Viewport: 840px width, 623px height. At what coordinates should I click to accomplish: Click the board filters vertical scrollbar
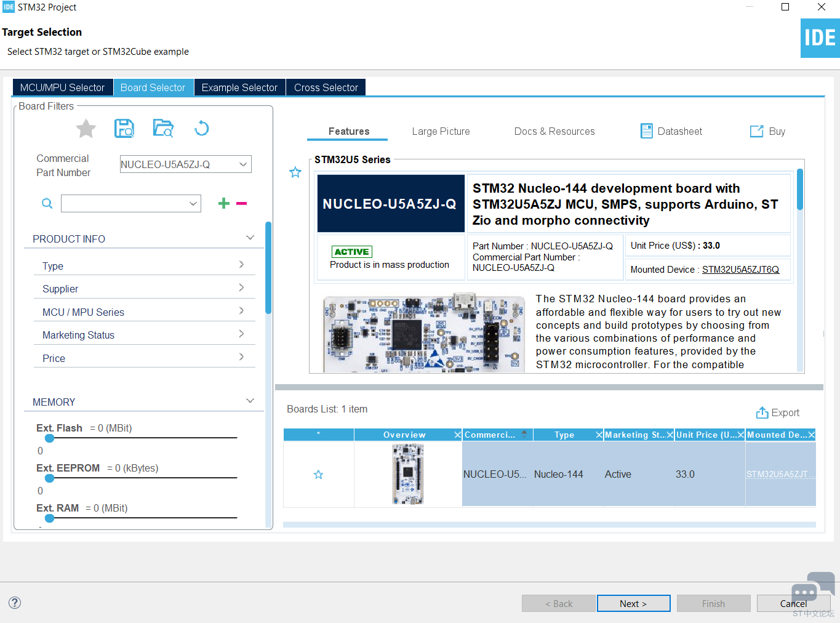click(268, 268)
